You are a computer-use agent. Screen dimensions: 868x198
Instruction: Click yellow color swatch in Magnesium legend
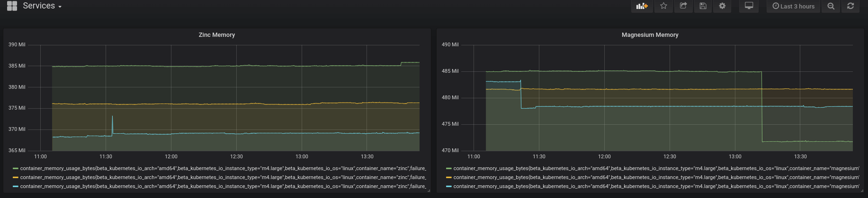point(449,178)
